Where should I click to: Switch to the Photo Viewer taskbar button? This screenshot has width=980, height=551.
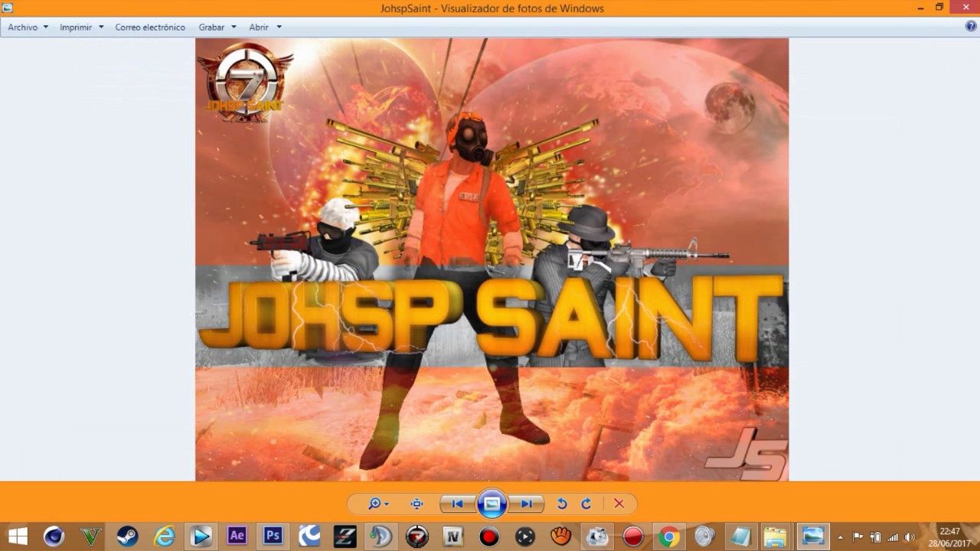pyautogui.click(x=812, y=536)
